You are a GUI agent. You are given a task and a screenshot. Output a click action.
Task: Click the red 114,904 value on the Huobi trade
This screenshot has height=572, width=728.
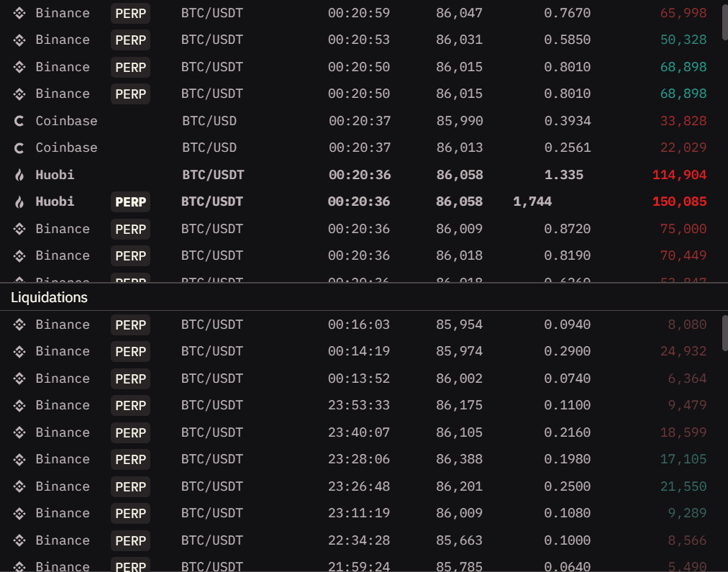pos(679,174)
